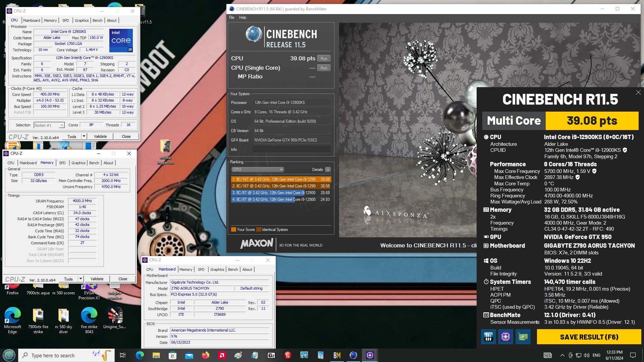Click Validate in Memory CPU-Z window
The height and width of the screenshot is (362, 644).
click(x=97, y=279)
